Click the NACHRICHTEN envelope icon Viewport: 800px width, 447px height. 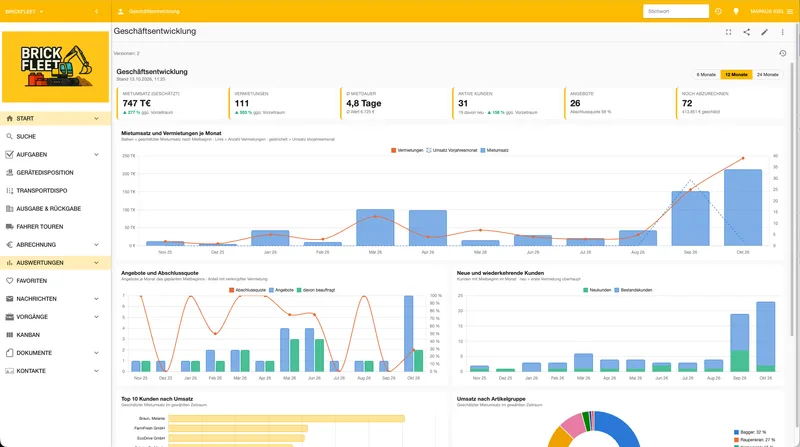point(9,299)
